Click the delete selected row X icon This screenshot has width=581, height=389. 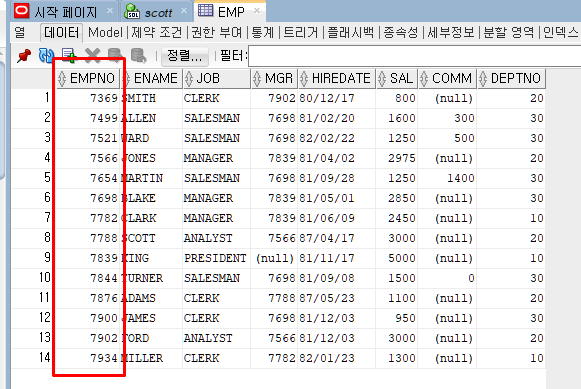pyautogui.click(x=92, y=56)
